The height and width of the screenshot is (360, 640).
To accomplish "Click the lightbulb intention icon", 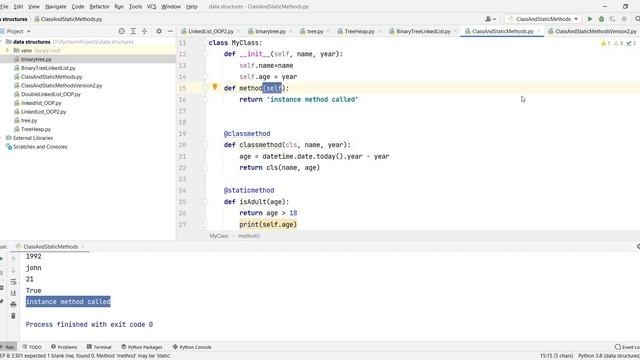I will (x=215, y=87).
